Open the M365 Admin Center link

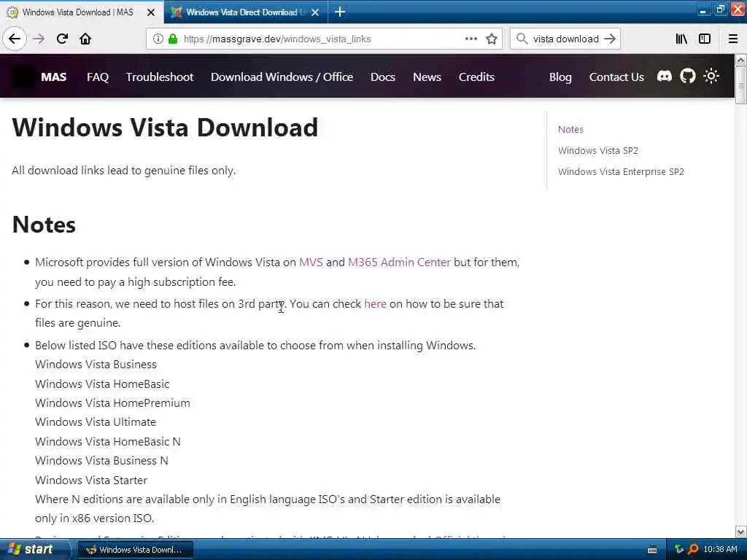[399, 262]
